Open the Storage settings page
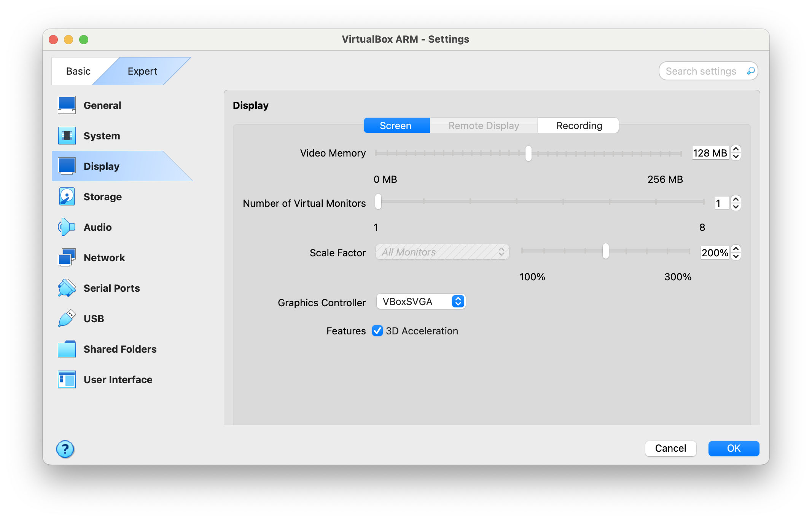Image resolution: width=812 pixels, height=521 pixels. [67, 197]
